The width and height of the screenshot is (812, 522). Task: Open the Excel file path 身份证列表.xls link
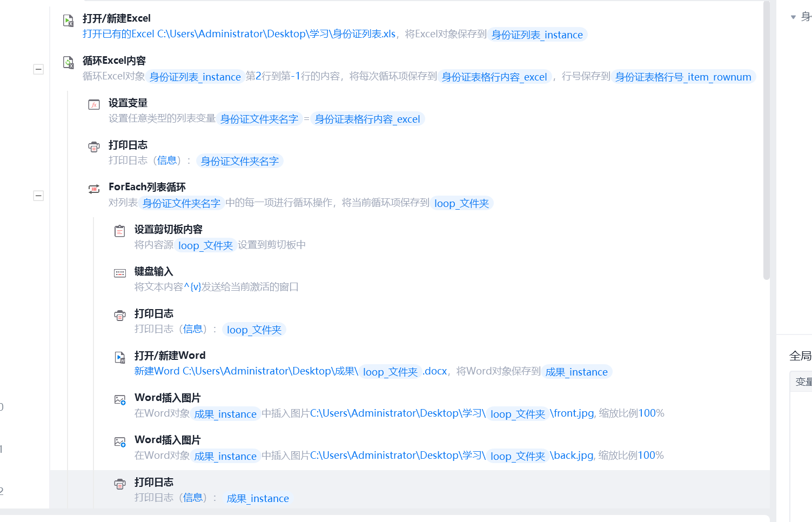tap(277, 34)
